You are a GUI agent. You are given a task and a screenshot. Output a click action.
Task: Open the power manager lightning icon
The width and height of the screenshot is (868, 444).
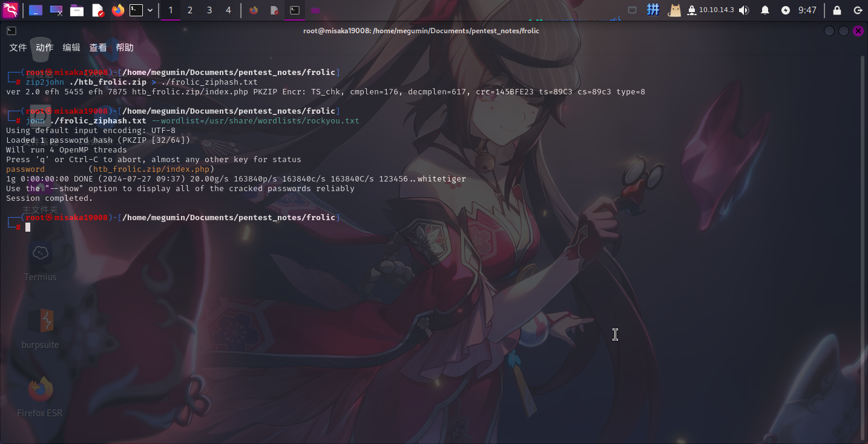[786, 10]
